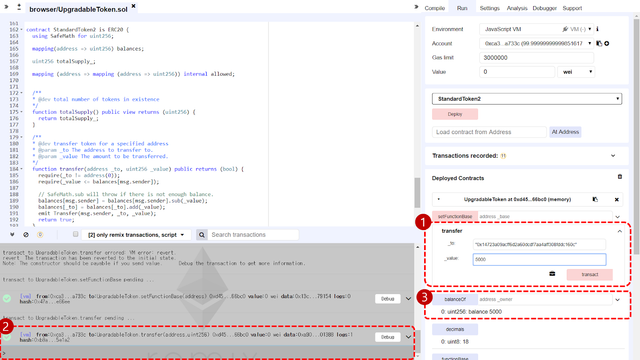The width and height of the screenshot is (640, 360).
Task: Click the Search transactions field
Action: (x=253, y=235)
